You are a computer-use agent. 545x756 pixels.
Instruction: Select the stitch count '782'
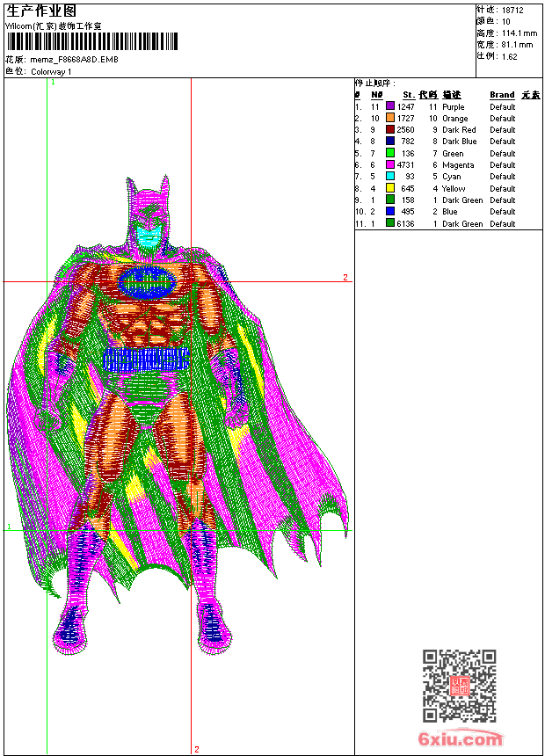coord(408,142)
